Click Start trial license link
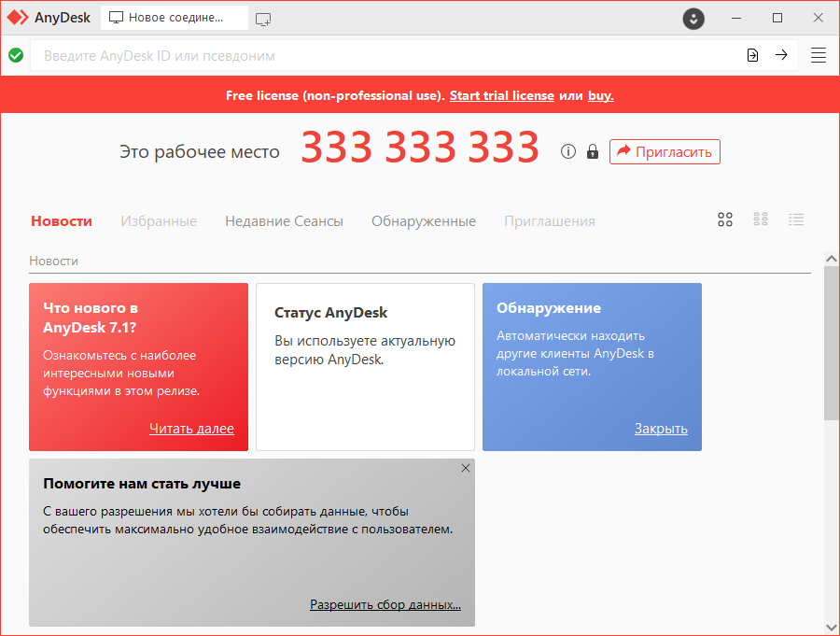840x636 pixels. 501,94
